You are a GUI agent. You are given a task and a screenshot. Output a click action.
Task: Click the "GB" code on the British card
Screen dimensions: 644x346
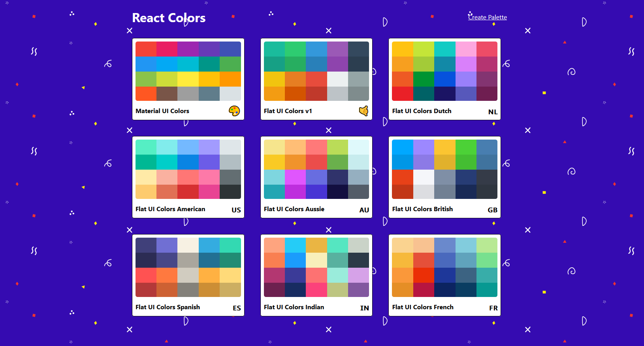click(x=493, y=210)
